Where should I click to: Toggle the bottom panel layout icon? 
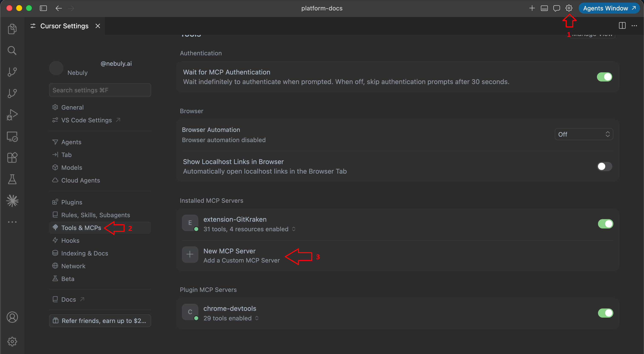(544, 8)
